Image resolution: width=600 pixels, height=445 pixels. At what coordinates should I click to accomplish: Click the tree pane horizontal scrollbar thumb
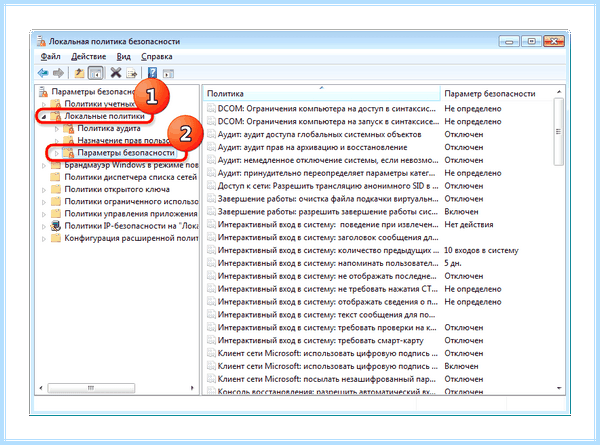pyautogui.click(x=91, y=388)
